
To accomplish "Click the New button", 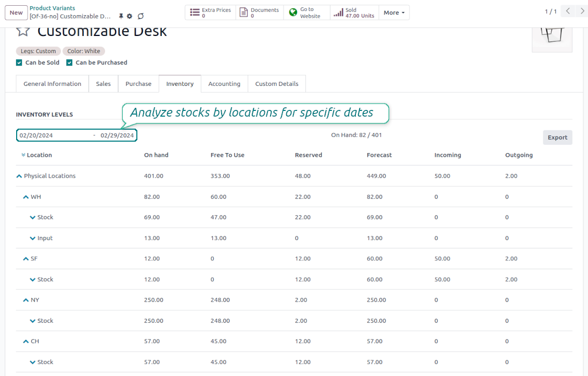I will 16,13.
